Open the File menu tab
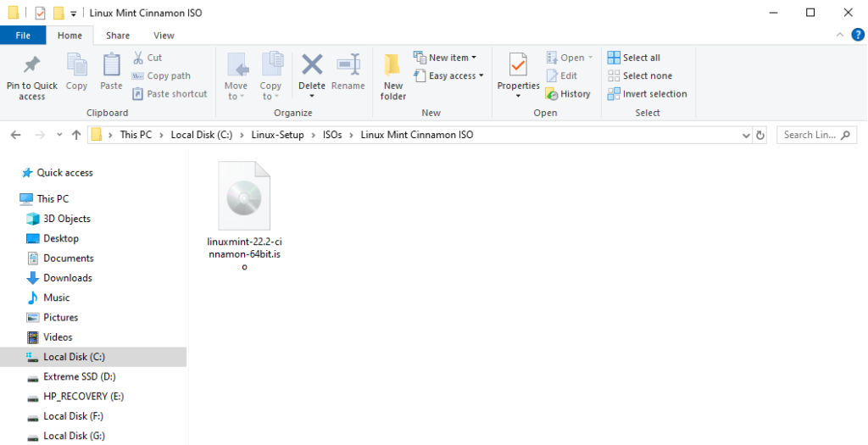The image size is (868, 445). click(23, 36)
